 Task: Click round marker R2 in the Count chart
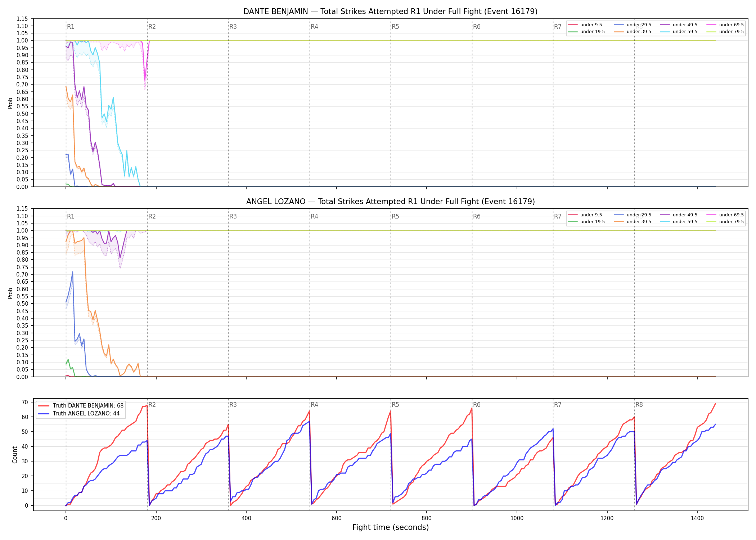tap(152, 405)
